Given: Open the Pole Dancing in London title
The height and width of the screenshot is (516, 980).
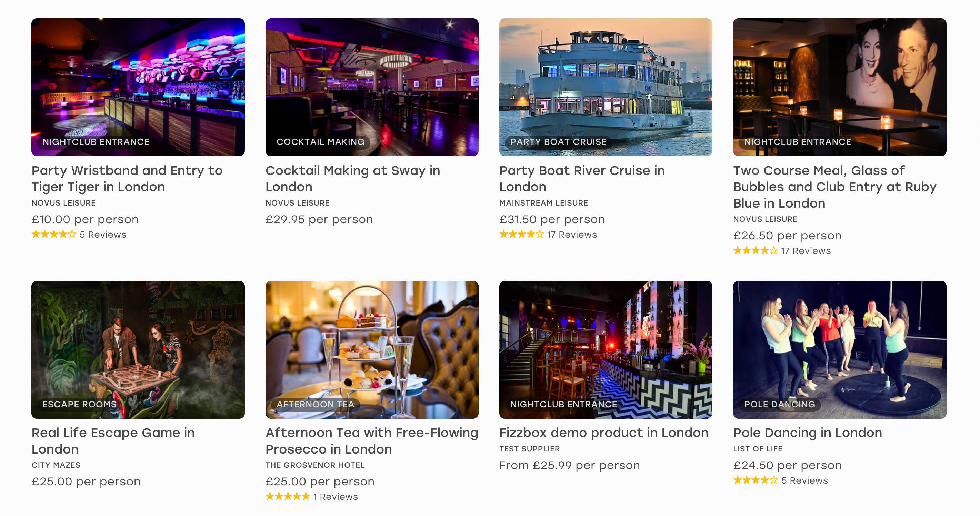Looking at the screenshot, I should [807, 433].
